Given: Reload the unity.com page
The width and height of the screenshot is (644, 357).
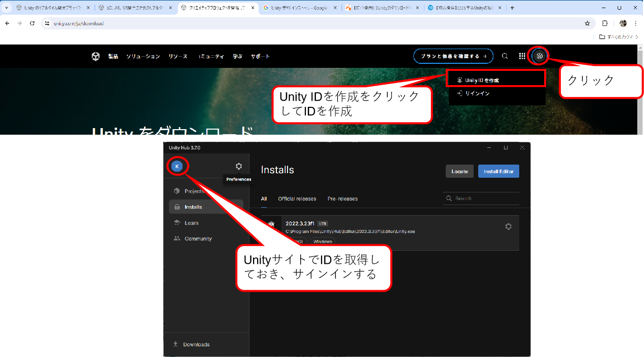Looking at the screenshot, I should coord(32,23).
